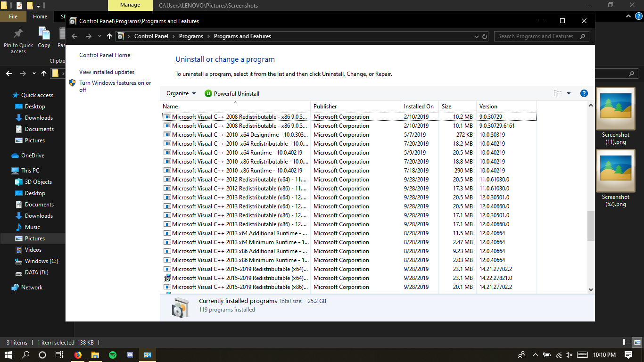Click the Forward arrow in Control Panel window

[88, 36]
